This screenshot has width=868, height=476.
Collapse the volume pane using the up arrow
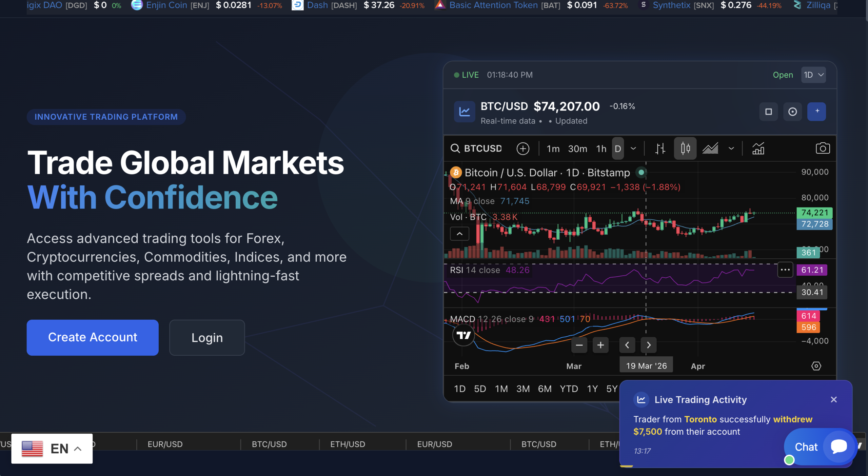coord(459,234)
